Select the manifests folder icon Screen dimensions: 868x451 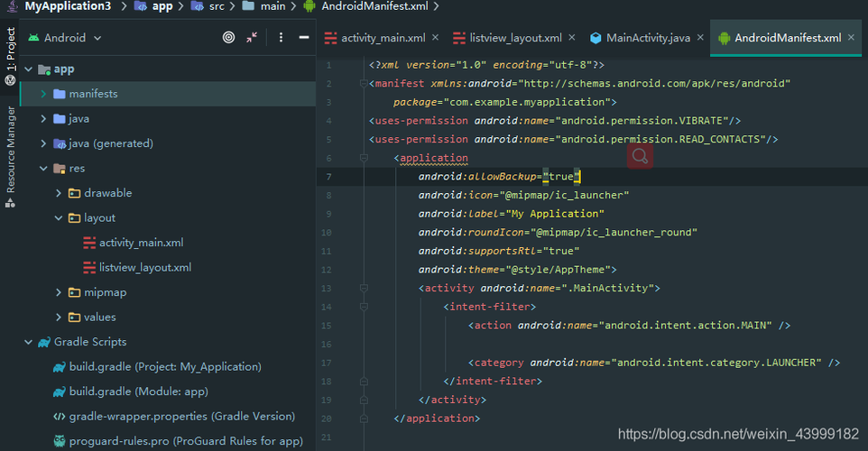(60, 94)
